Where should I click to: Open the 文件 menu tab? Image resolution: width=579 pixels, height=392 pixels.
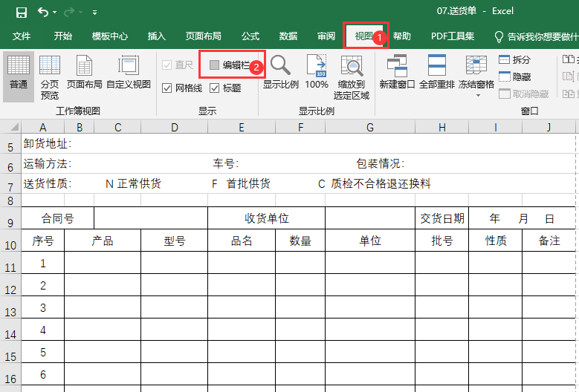tap(22, 36)
